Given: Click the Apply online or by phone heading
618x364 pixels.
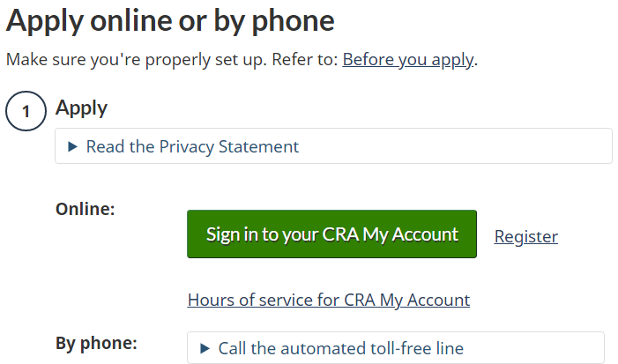Looking at the screenshot, I should click(x=170, y=21).
